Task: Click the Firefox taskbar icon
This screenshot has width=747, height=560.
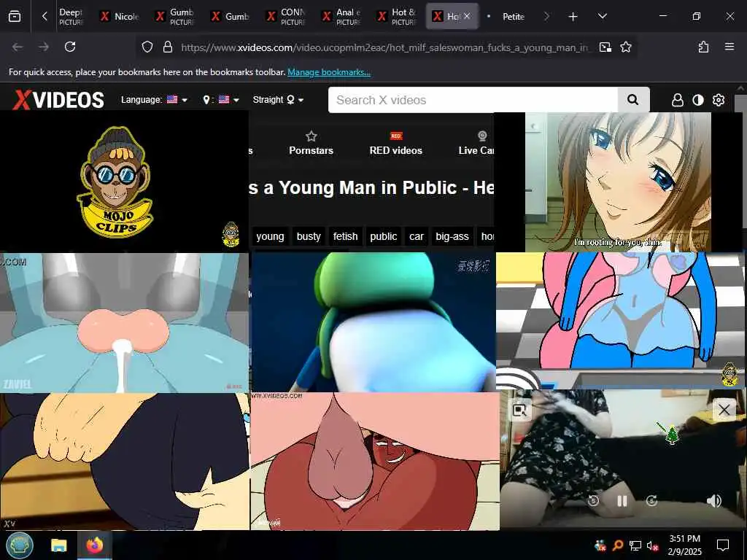Action: pos(94,545)
